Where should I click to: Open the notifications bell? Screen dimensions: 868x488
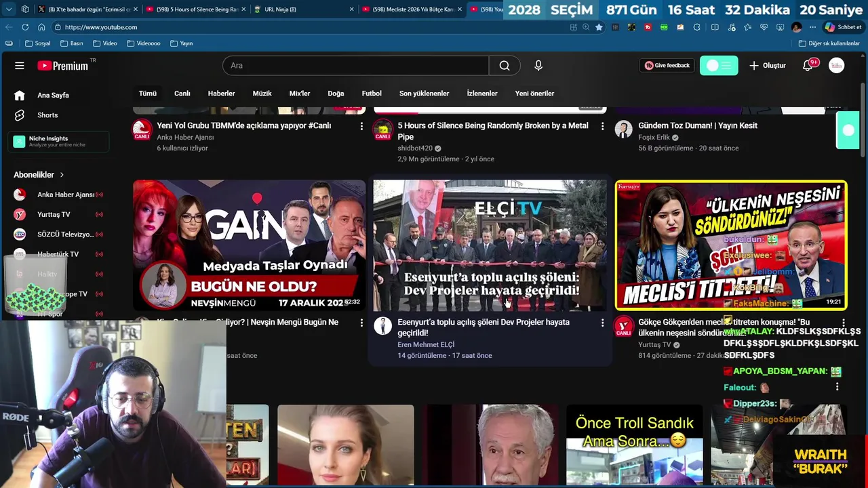coord(808,66)
